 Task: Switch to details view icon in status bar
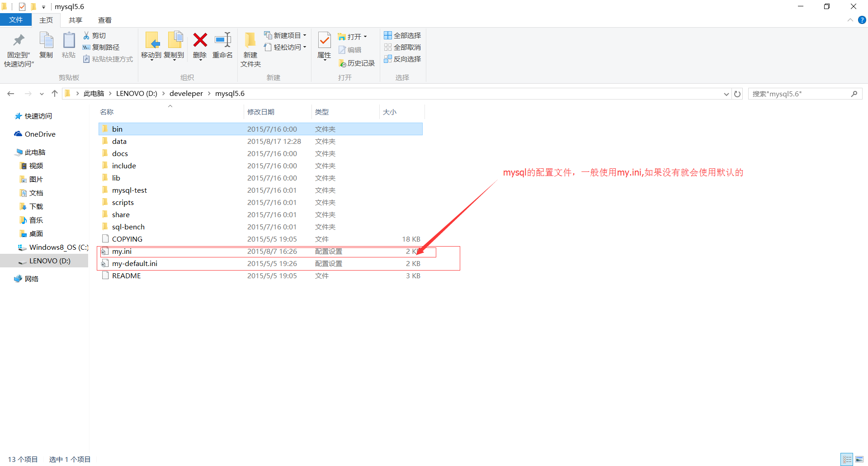click(x=847, y=459)
